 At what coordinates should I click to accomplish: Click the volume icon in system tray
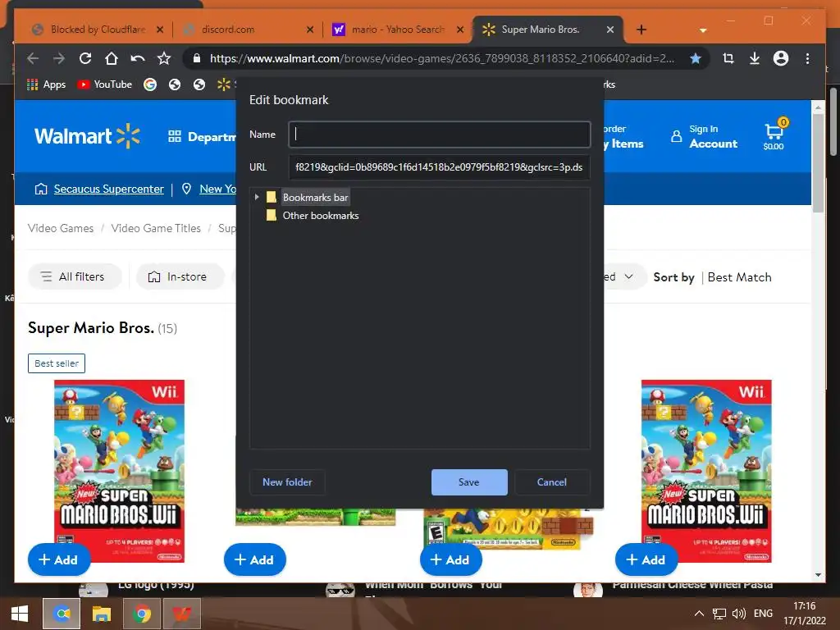click(x=739, y=614)
